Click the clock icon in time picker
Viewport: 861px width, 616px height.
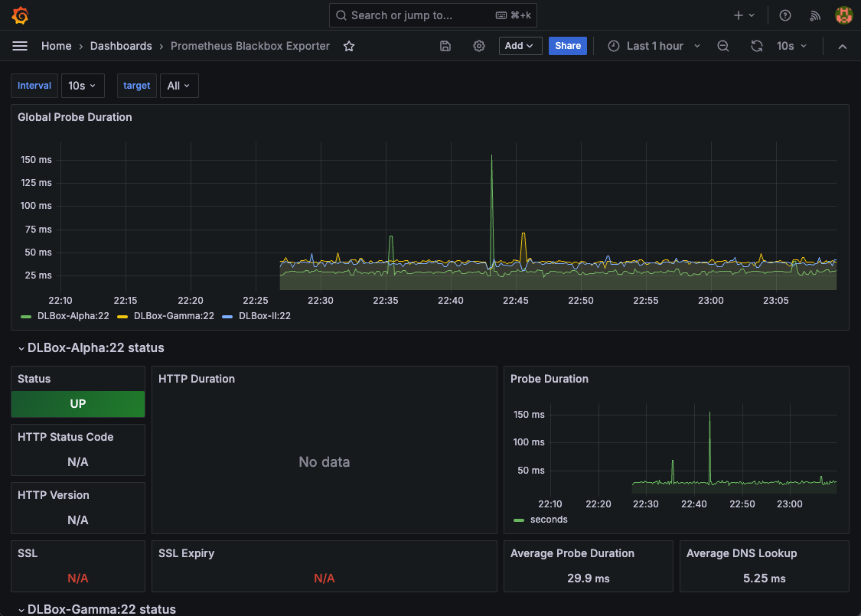pos(613,46)
